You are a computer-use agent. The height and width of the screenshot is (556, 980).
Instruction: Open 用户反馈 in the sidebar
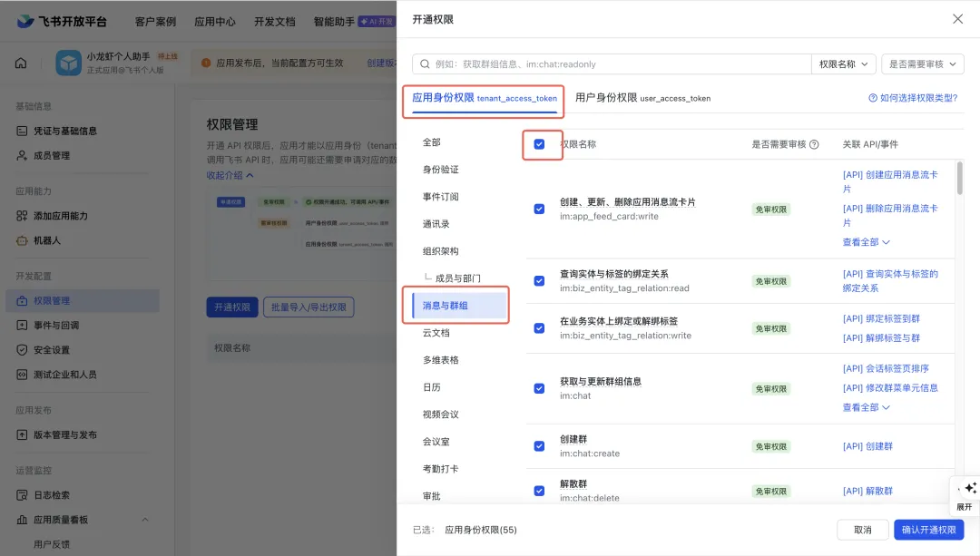point(52,544)
